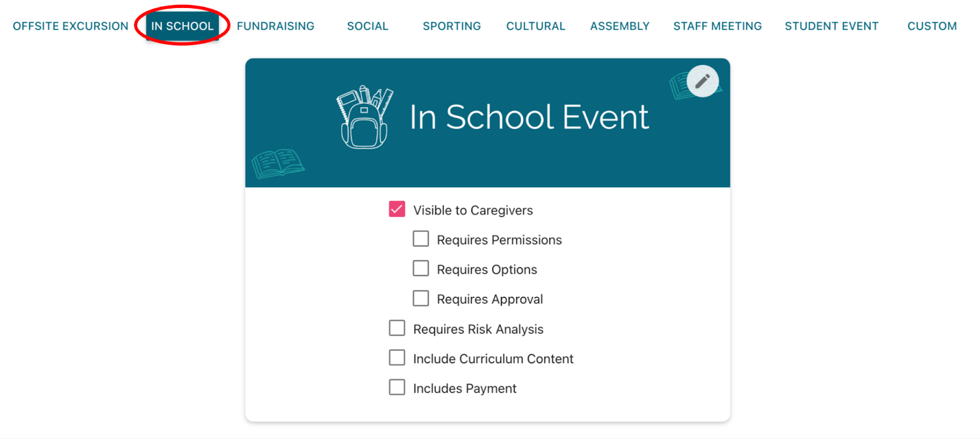
Task: Open the Cultural event tab
Action: [536, 26]
